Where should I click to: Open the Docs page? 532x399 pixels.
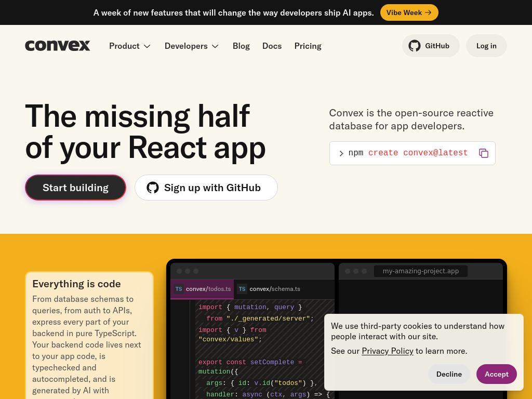pyautogui.click(x=272, y=46)
